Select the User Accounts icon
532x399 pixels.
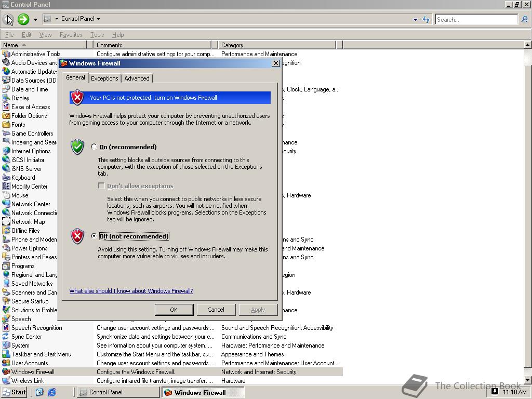point(6,363)
